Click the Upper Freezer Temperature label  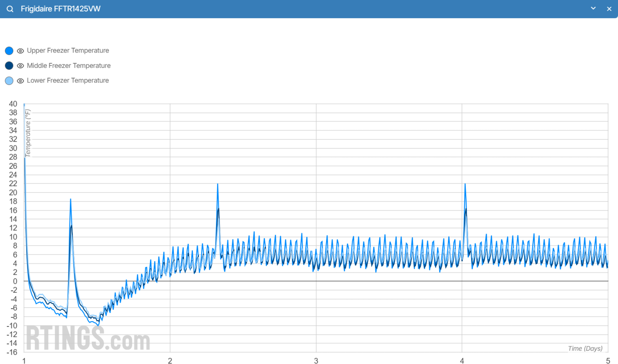68,50
